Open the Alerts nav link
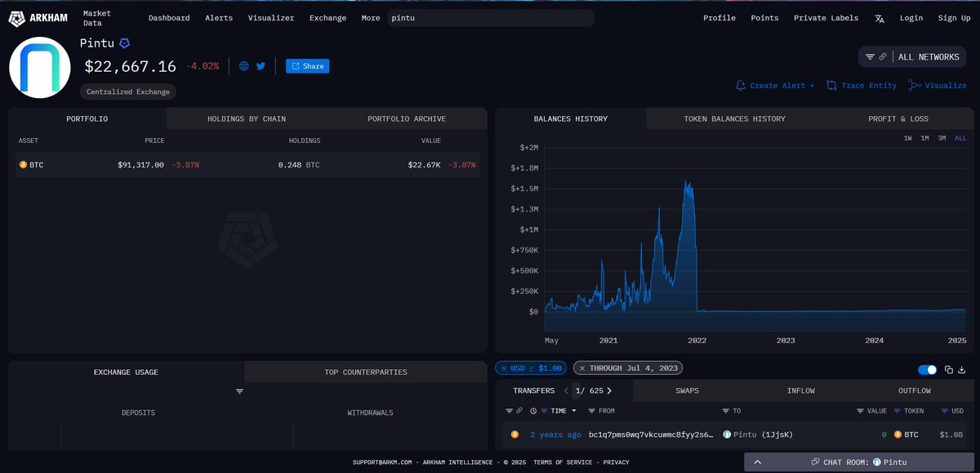 tap(219, 18)
